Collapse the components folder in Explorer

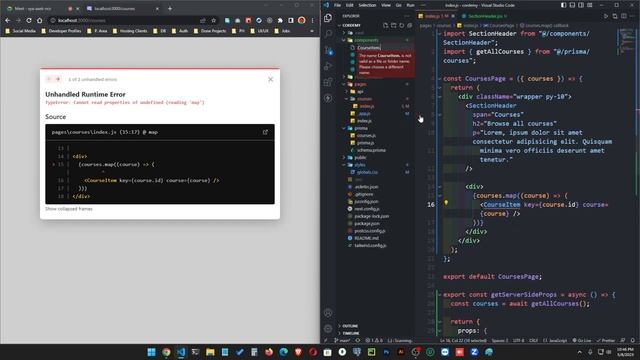[366, 40]
